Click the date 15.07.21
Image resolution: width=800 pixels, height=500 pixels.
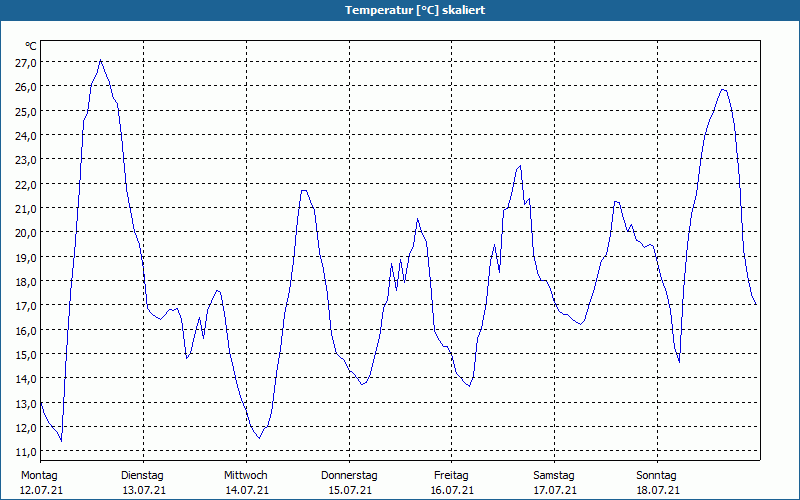[350, 491]
